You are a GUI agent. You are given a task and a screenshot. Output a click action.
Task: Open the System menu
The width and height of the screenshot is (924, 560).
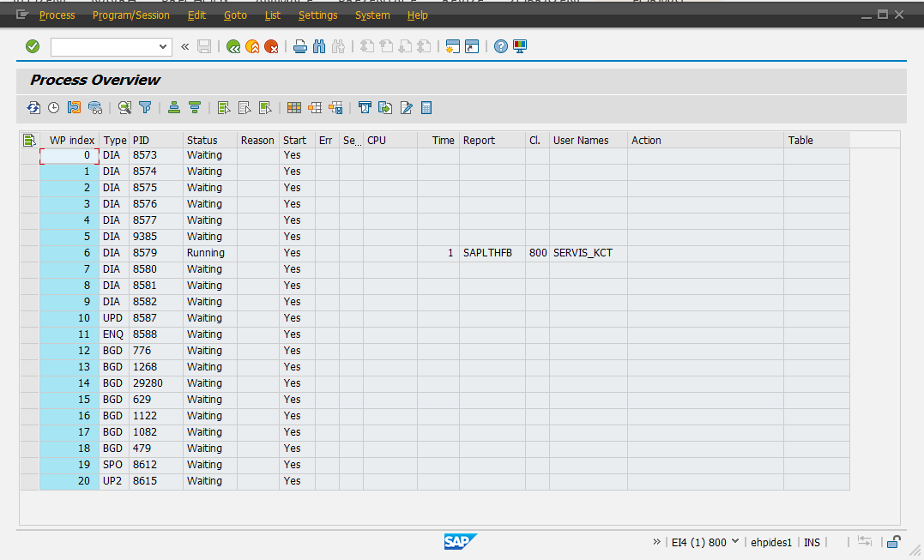[372, 15]
